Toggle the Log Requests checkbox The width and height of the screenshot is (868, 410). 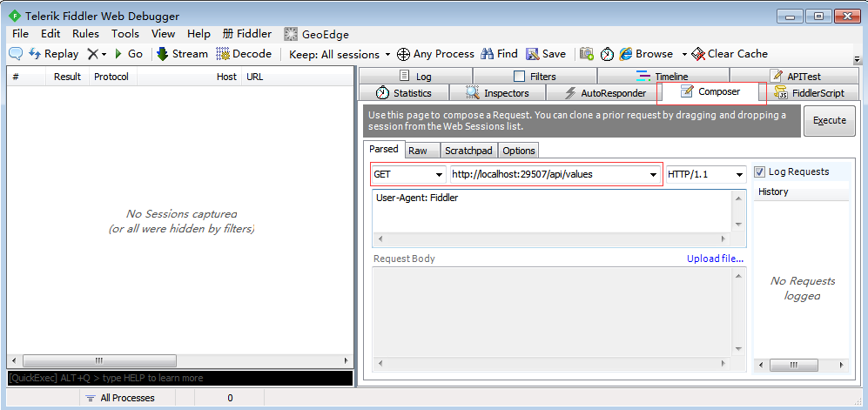coord(760,171)
